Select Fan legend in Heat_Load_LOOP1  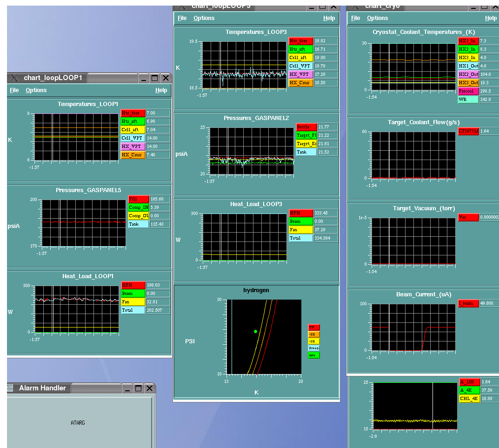pyautogui.click(x=133, y=302)
